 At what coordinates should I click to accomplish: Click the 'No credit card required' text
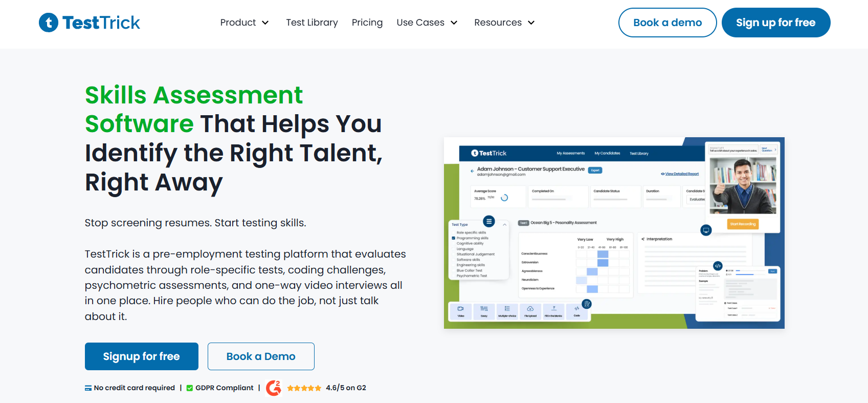135,388
